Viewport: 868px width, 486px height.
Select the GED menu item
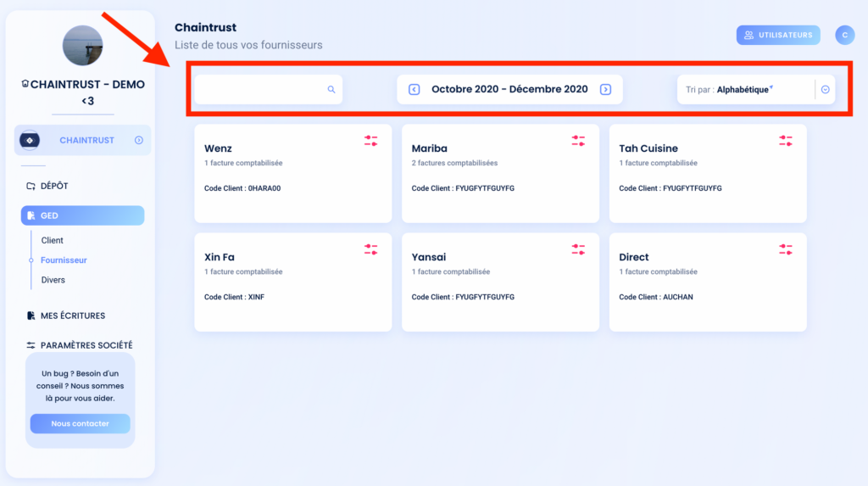coord(82,215)
